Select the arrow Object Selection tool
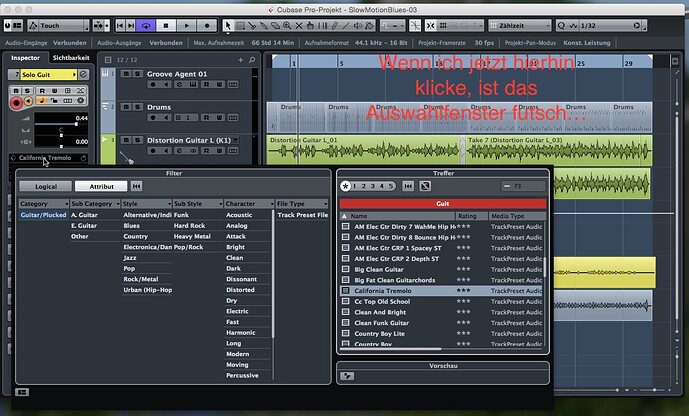689x416 pixels. [228, 25]
